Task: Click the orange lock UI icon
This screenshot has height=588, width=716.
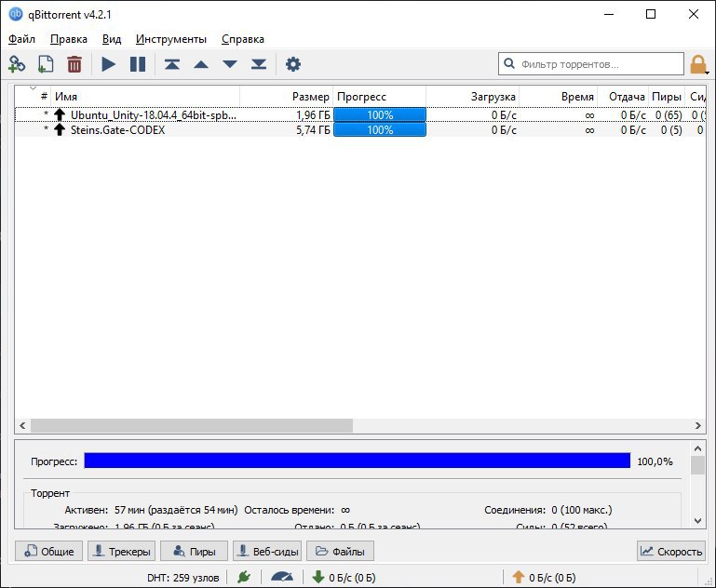Action: click(x=697, y=64)
